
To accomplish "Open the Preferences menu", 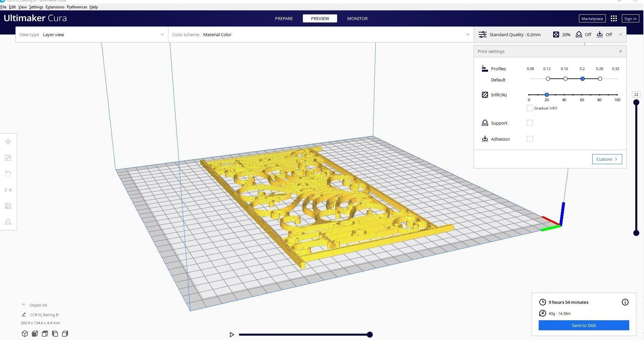I will 77,7.
